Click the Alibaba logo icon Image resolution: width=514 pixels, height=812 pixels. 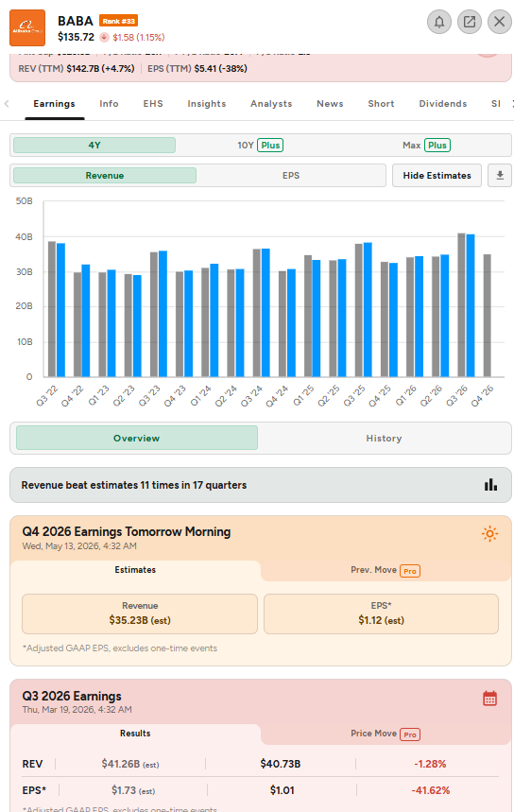click(26, 28)
